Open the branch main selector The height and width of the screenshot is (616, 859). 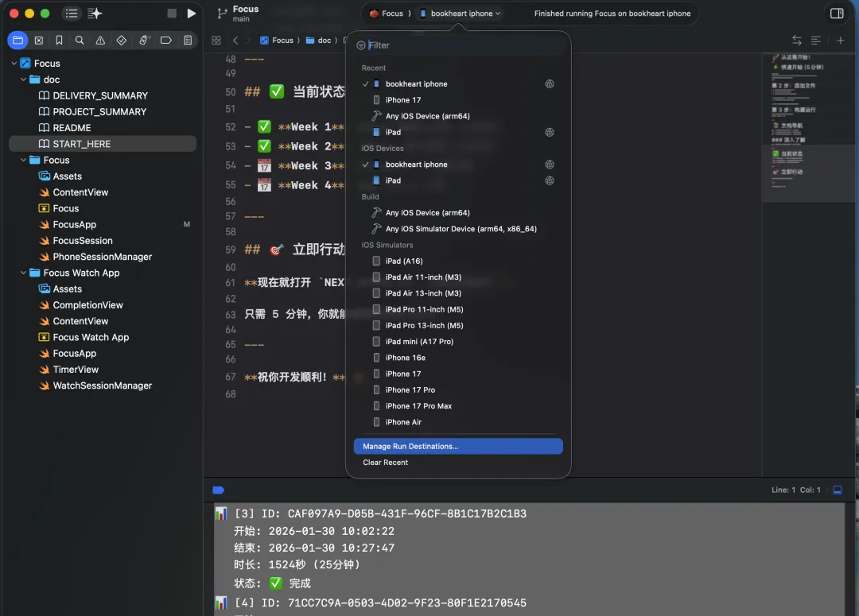click(239, 14)
